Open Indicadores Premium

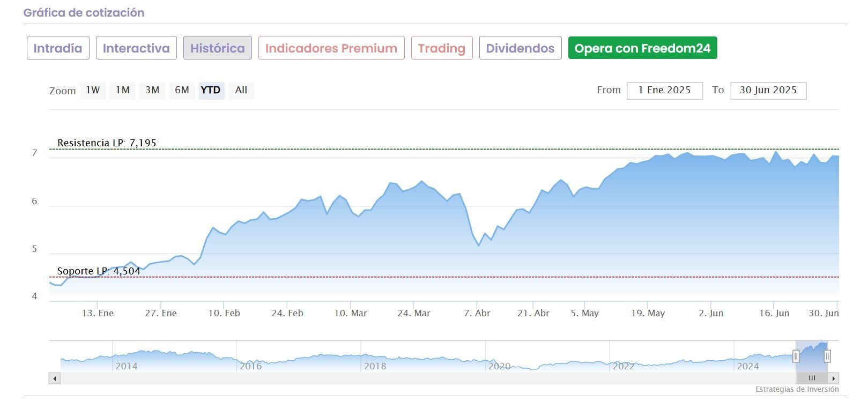coord(331,48)
